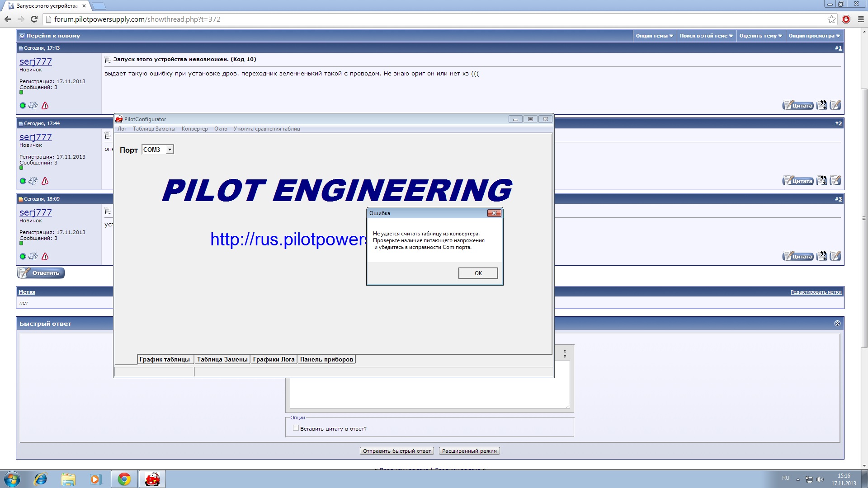The height and width of the screenshot is (488, 868).
Task: Open the Опции просмотра dropdown
Action: pos(814,36)
